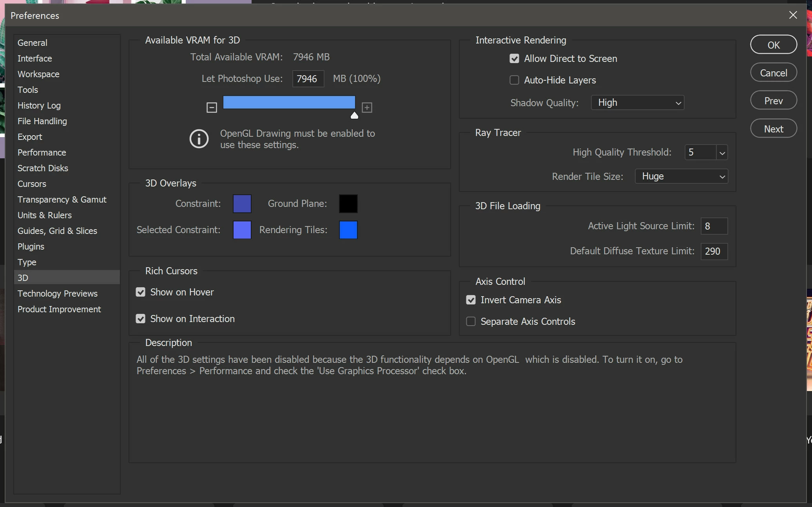Open Technology Previews preferences
Screen dimensions: 812x507
(57, 293)
